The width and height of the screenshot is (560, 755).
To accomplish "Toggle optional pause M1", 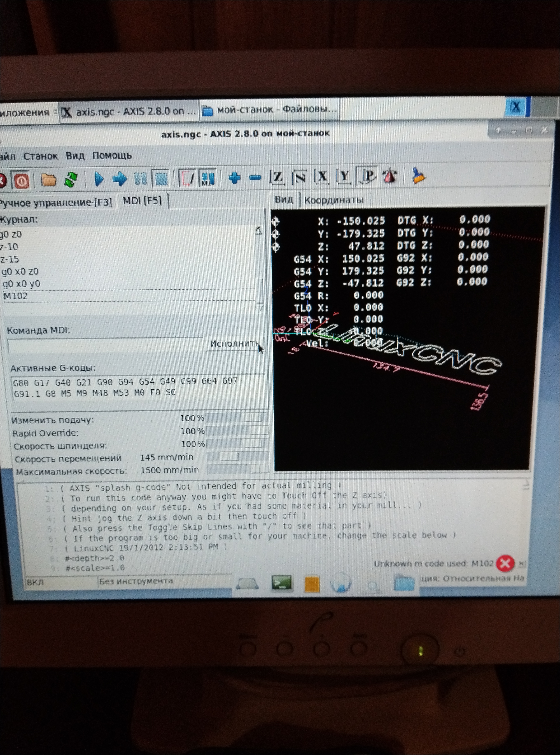I will pyautogui.click(x=208, y=178).
